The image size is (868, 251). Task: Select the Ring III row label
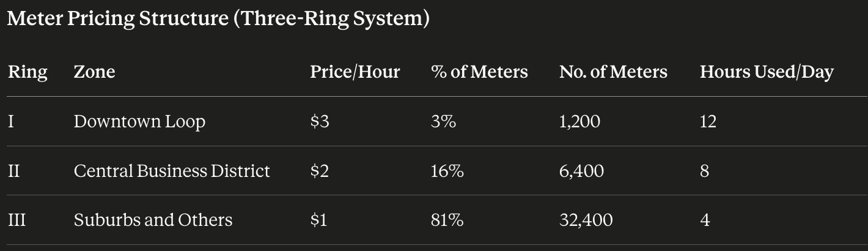coord(17,219)
